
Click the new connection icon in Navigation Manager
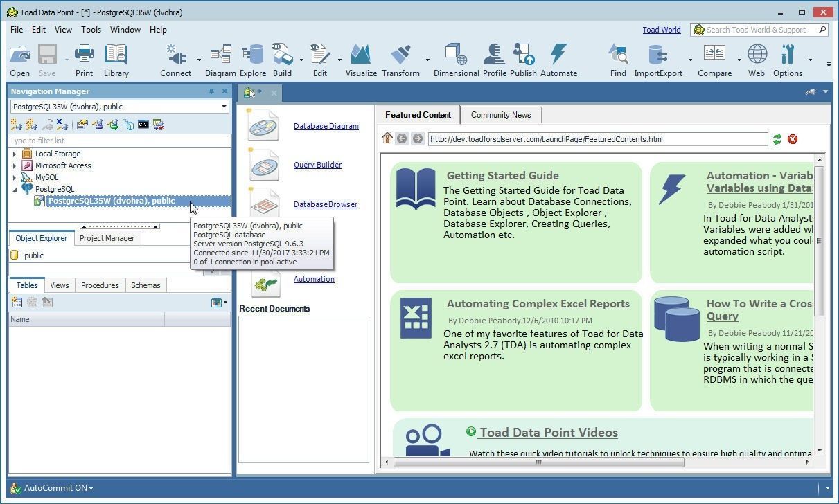point(15,125)
